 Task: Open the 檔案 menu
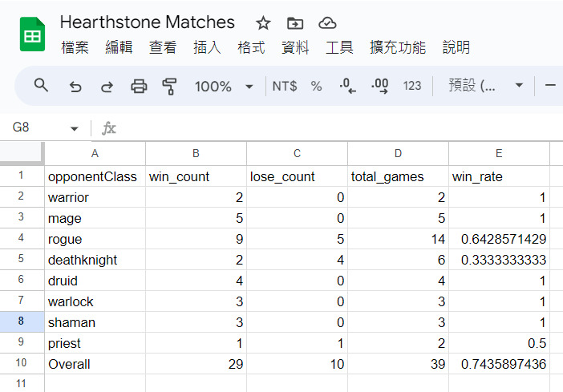(75, 47)
